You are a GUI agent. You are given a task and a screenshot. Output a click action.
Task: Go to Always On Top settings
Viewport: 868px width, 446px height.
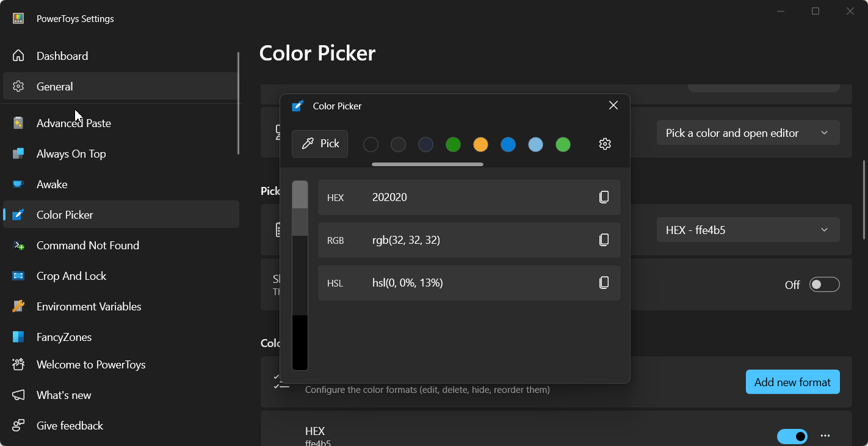click(120, 153)
